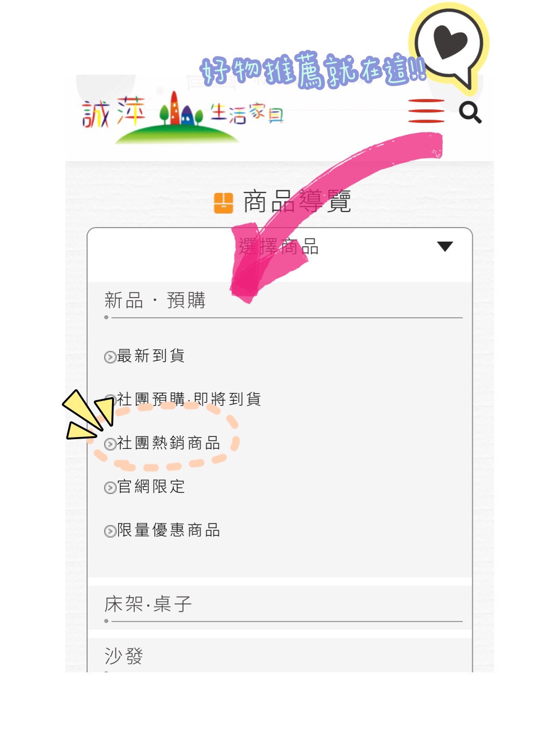Click the magnifying glass search icon
Screen dimensions: 560x747
470,112
